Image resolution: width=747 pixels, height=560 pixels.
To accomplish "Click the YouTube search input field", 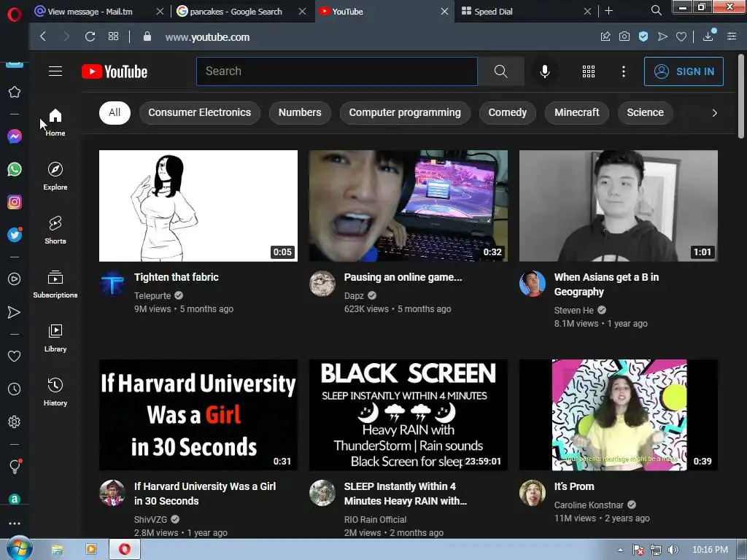I will [337, 71].
